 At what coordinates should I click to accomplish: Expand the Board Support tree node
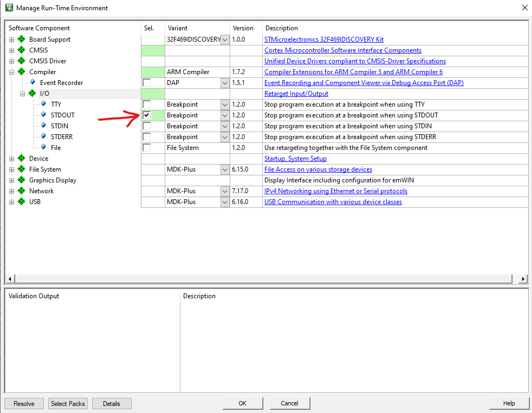(11, 40)
